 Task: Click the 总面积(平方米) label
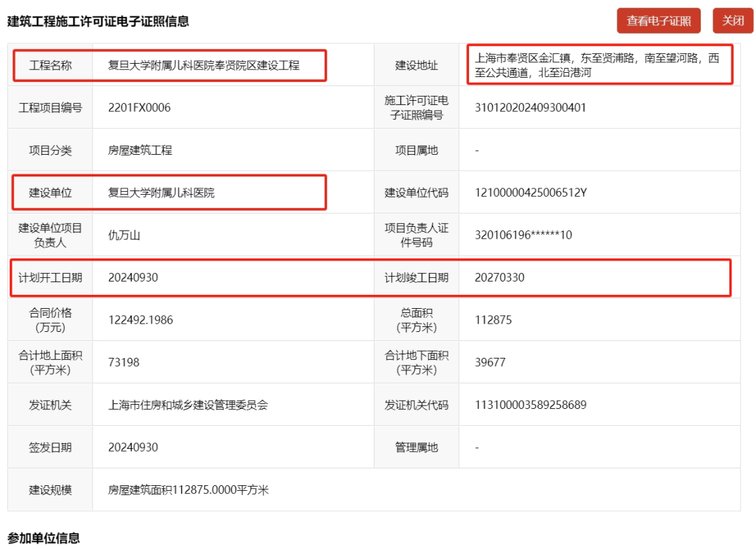coord(416,320)
